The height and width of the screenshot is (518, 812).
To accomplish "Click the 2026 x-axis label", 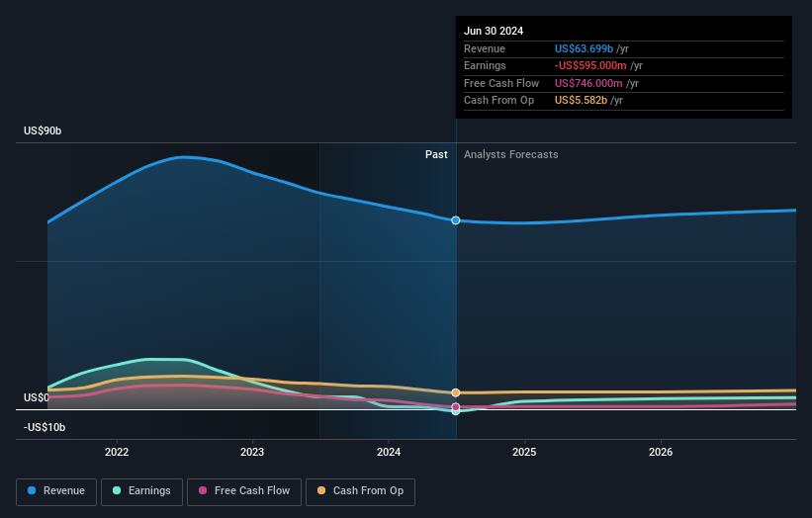I will (661, 452).
